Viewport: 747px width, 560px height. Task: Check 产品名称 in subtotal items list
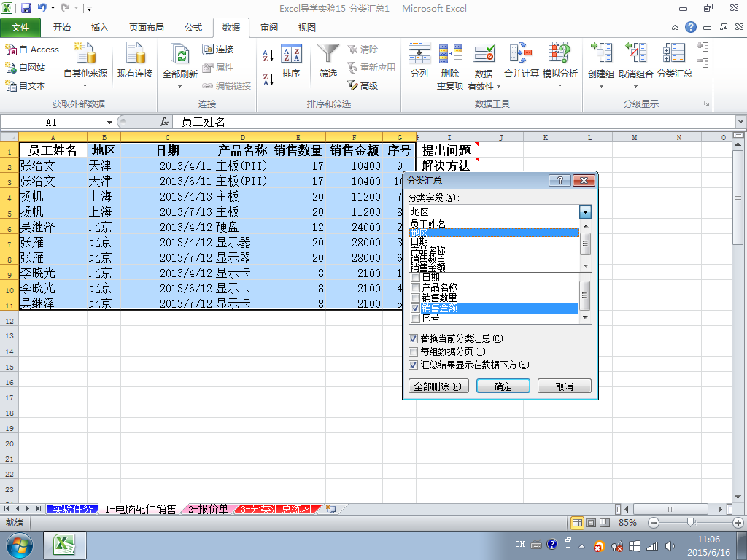pyautogui.click(x=415, y=287)
